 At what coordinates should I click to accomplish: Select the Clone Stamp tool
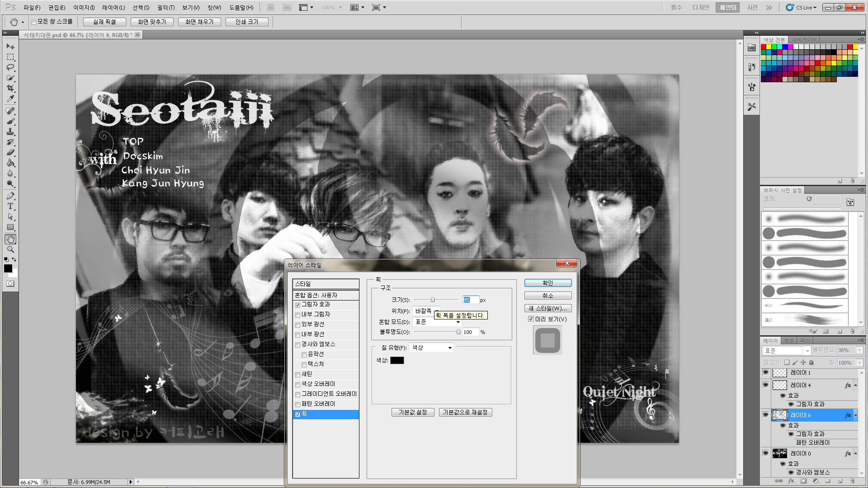10,131
